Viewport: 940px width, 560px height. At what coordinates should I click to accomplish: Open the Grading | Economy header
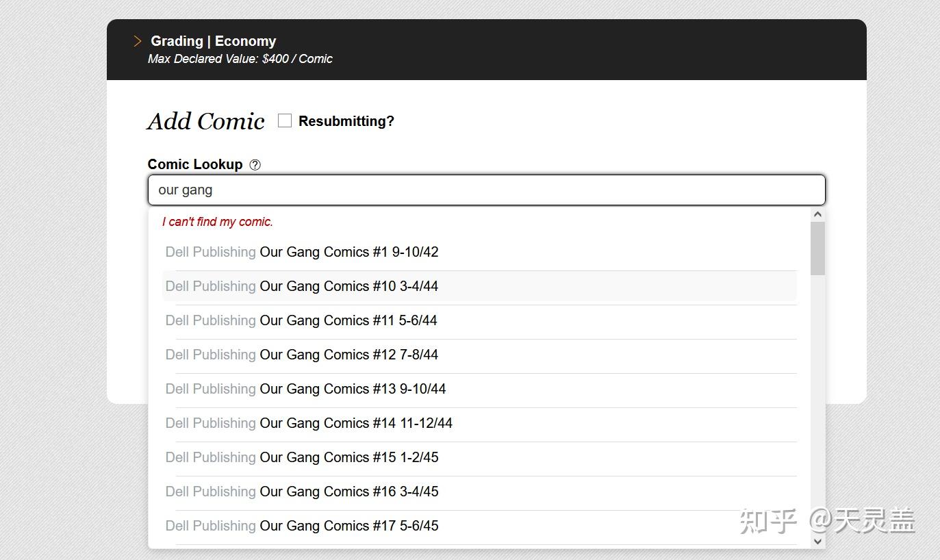213,41
